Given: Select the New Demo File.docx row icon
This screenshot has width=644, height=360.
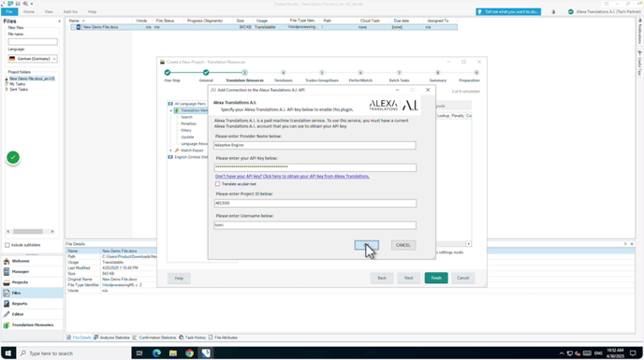Looking at the screenshot, I should (79, 27).
